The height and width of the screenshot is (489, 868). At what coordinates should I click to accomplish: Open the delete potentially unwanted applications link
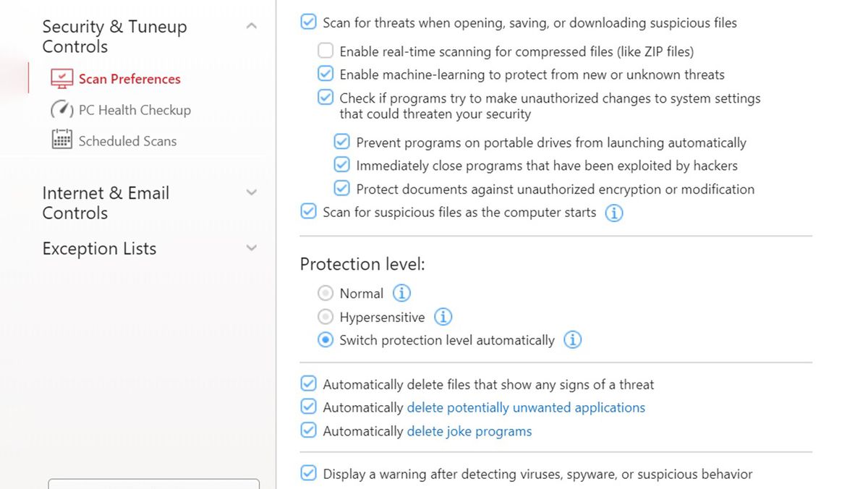pos(526,407)
